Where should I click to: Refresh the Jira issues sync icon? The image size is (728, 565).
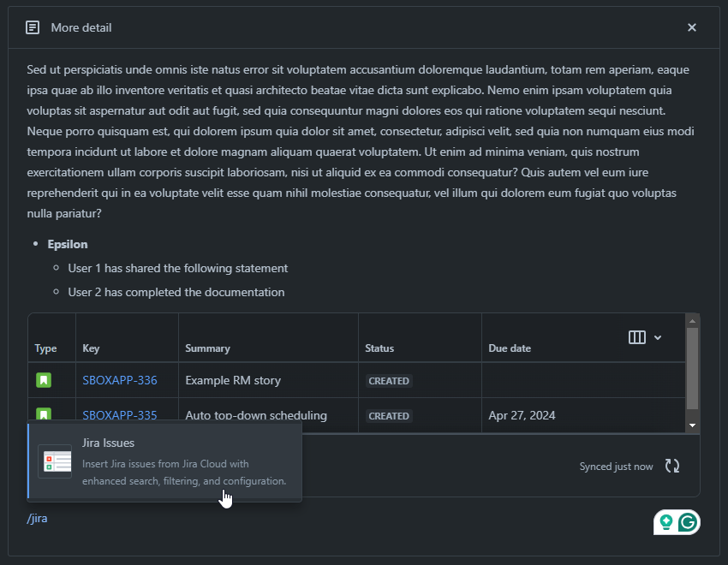click(x=672, y=466)
